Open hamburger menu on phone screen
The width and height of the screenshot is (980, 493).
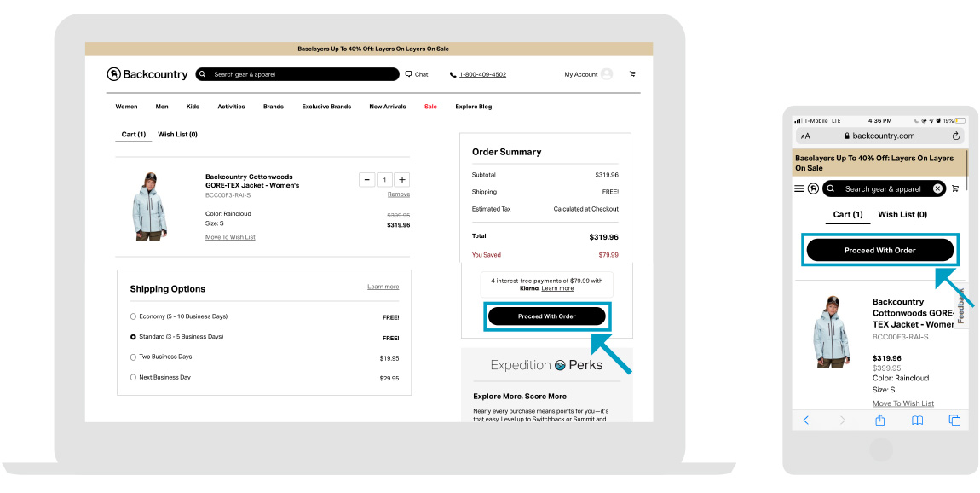coord(798,188)
